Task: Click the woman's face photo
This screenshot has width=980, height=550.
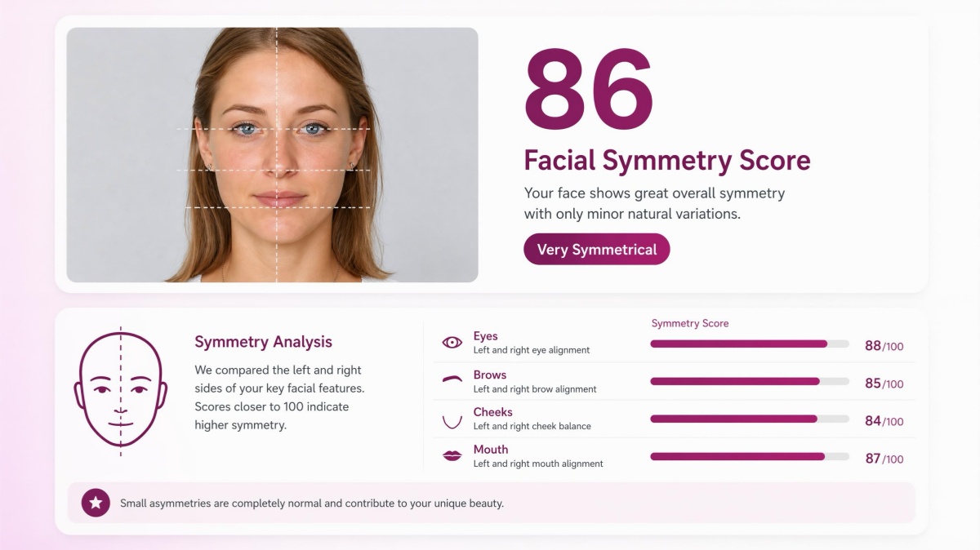Action: tap(272, 155)
